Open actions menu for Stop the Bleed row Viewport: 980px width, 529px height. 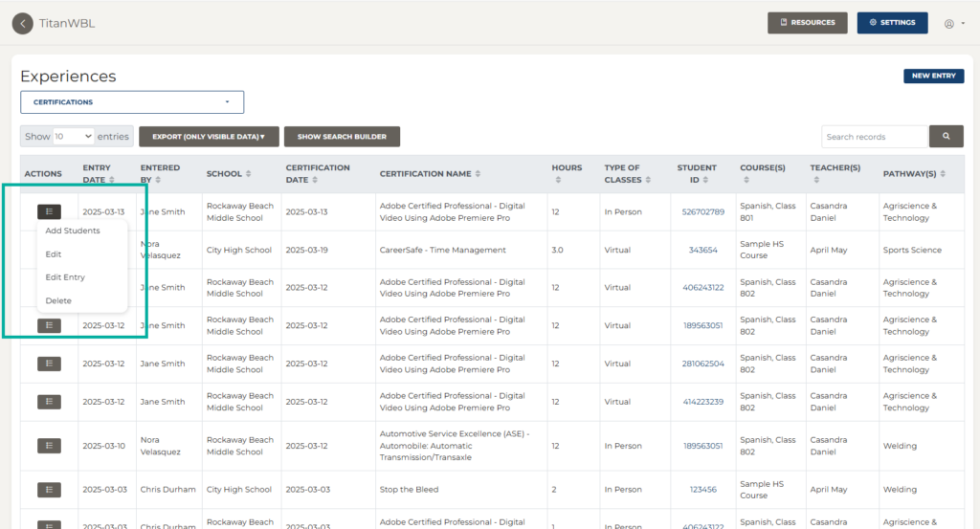click(49, 490)
